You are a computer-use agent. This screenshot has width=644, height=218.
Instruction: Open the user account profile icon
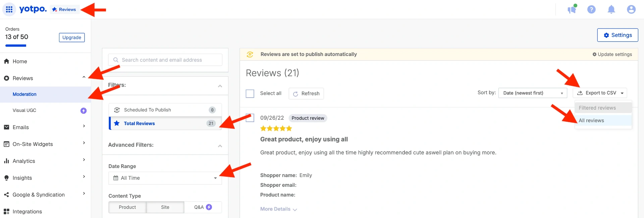(631, 9)
